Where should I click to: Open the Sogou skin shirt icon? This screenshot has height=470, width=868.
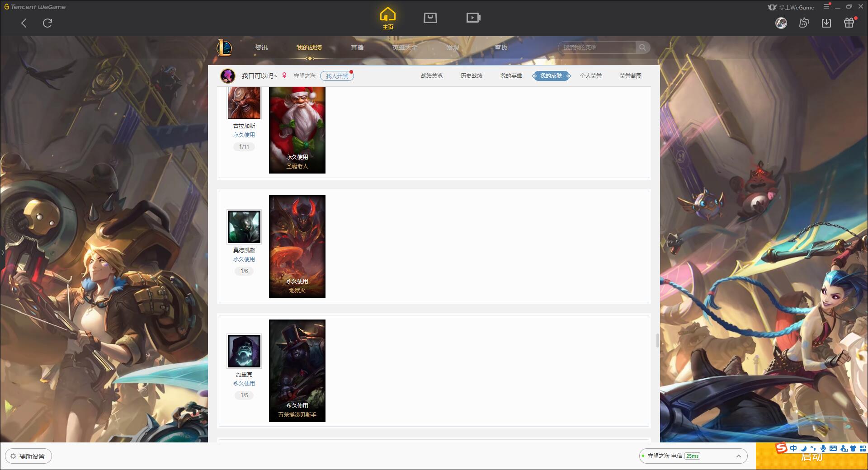click(x=853, y=448)
